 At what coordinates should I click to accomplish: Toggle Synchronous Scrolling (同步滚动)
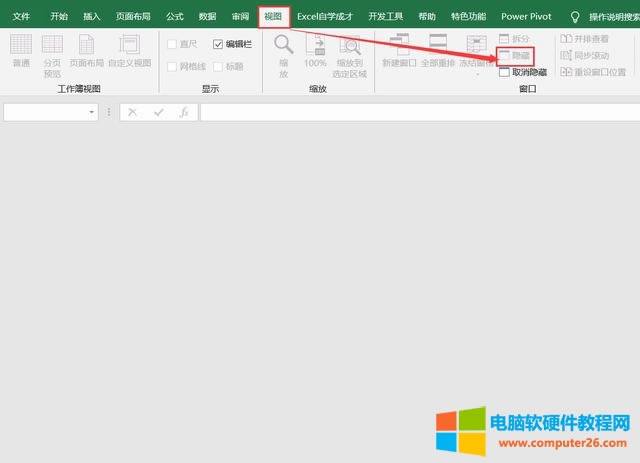(584, 56)
